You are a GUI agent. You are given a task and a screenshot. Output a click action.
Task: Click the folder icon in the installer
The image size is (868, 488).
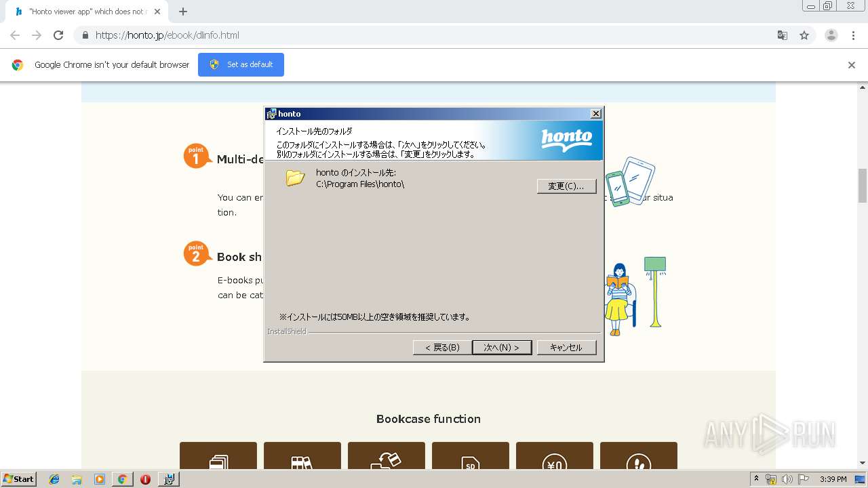click(295, 178)
